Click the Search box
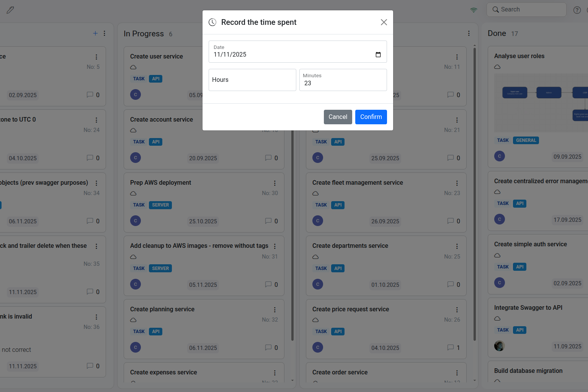 [x=526, y=10]
